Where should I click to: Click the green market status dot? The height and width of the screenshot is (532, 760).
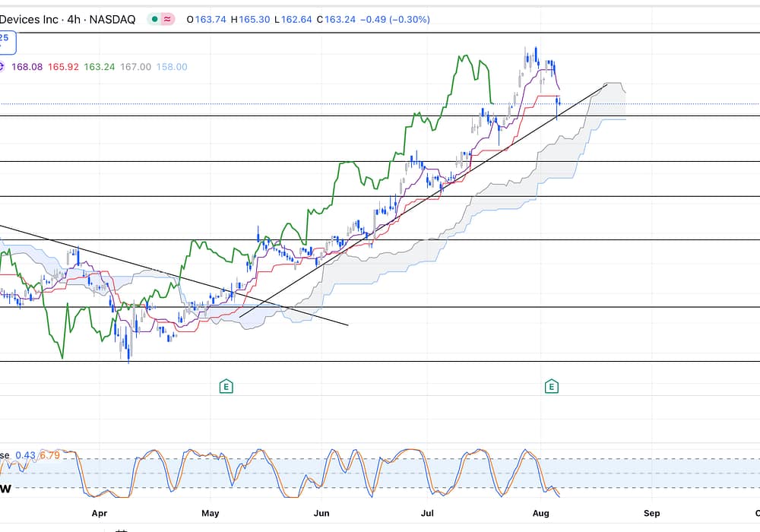pyautogui.click(x=155, y=20)
